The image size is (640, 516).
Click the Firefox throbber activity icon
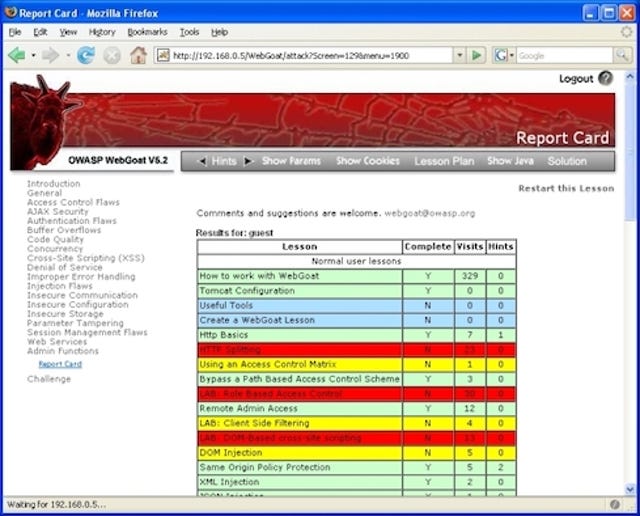626,32
